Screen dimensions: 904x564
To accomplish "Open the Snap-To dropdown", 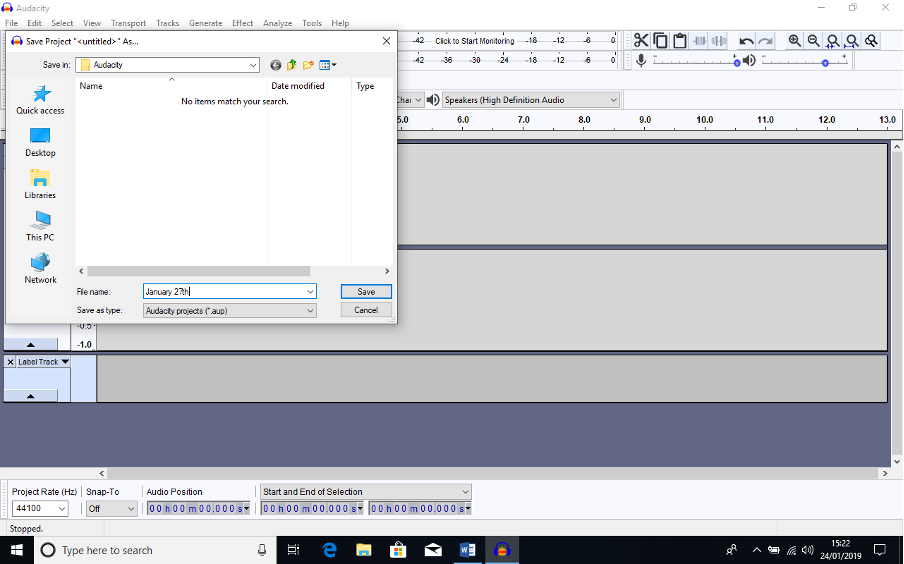I will tap(131, 509).
